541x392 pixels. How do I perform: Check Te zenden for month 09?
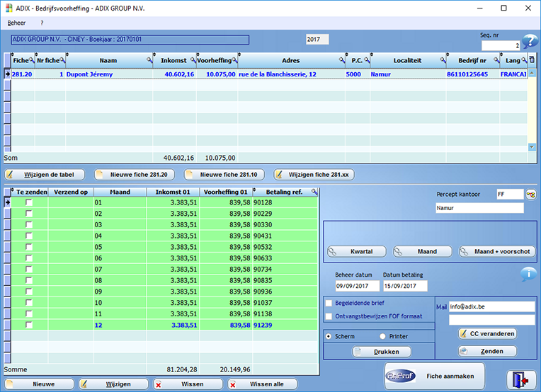click(x=29, y=292)
